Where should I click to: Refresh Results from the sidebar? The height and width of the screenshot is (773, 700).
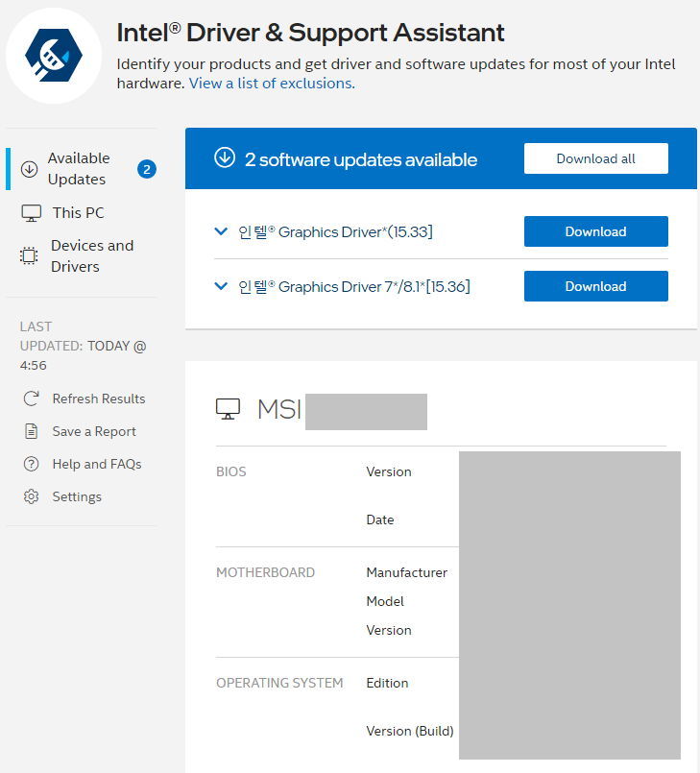[99, 399]
